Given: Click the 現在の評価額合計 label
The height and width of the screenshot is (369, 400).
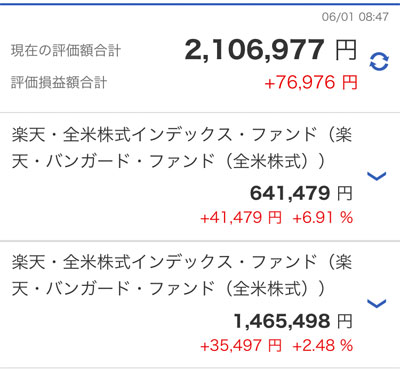Looking at the screenshot, I should pyautogui.click(x=66, y=51).
